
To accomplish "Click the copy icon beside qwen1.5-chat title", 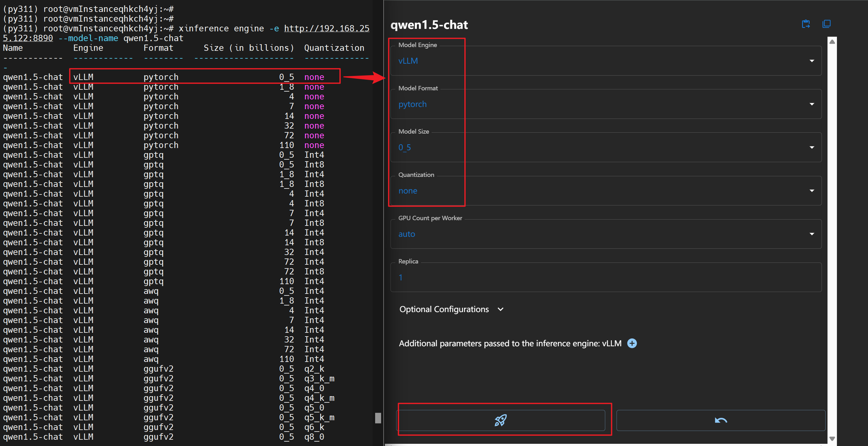I will [826, 24].
